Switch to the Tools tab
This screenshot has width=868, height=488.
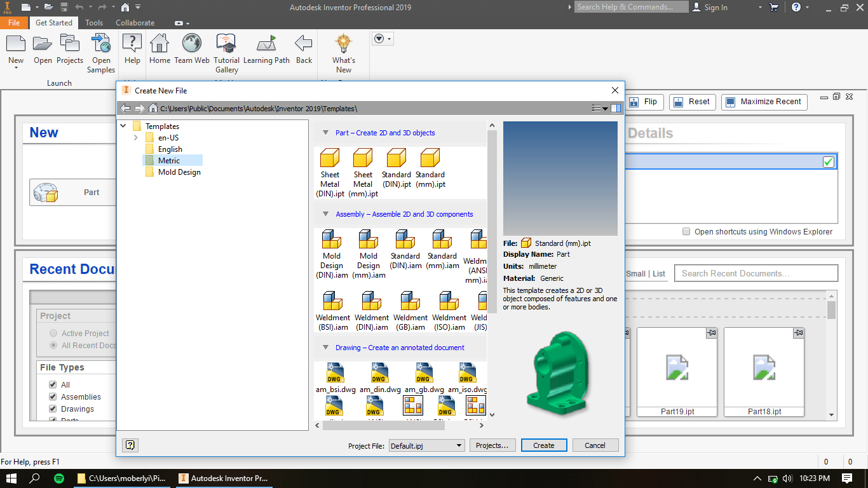[94, 22]
